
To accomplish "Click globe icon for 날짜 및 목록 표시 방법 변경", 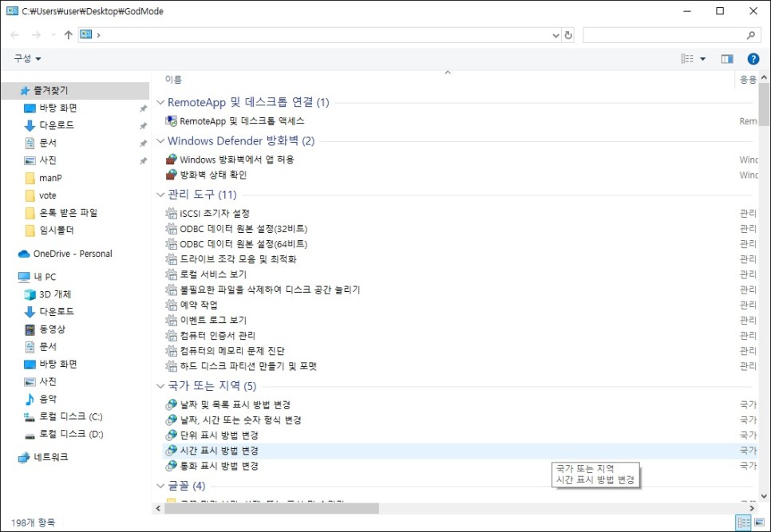I will (171, 404).
